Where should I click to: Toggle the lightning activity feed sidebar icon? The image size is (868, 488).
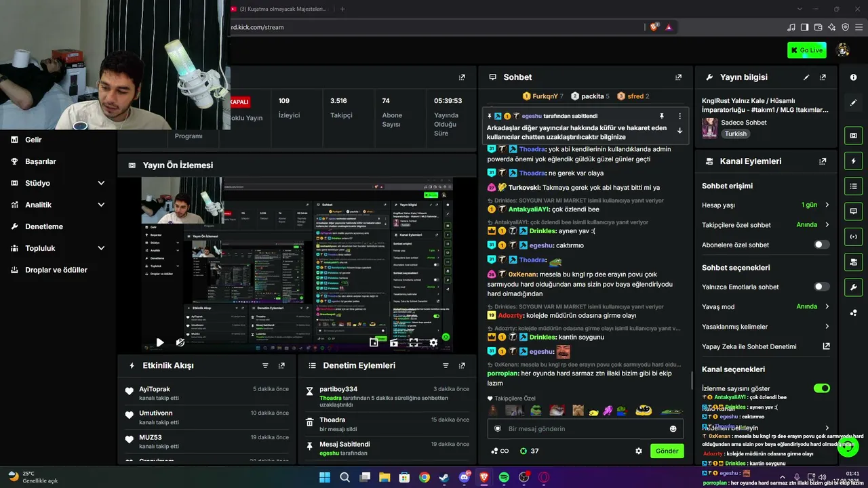[x=853, y=161]
